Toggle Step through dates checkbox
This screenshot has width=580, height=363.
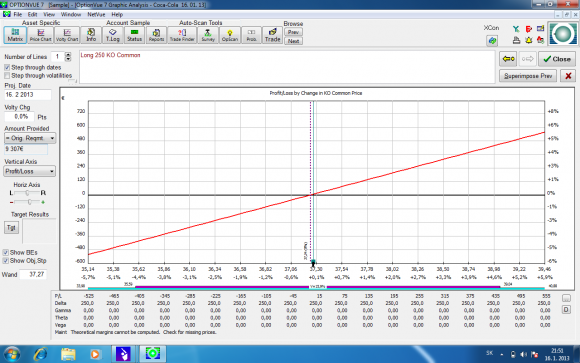pos(7,67)
